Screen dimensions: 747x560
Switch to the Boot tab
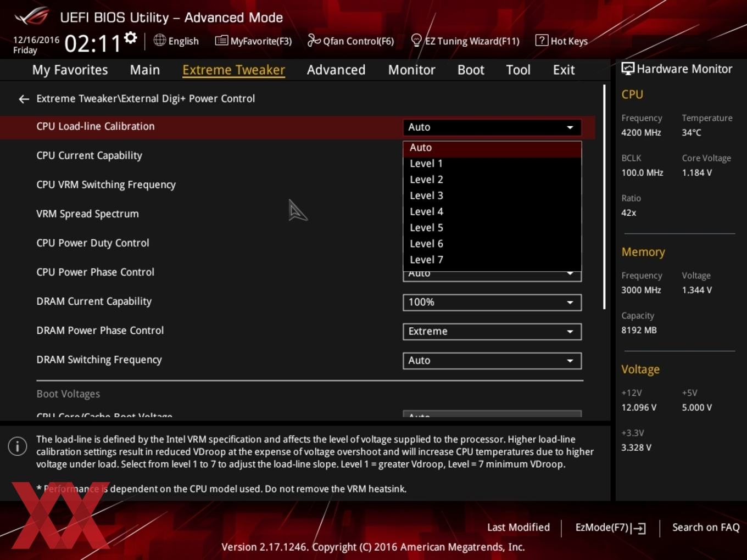pos(471,70)
